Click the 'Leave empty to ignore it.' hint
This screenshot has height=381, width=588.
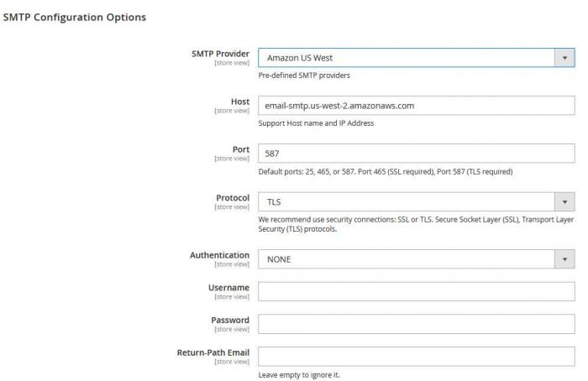tap(299, 374)
